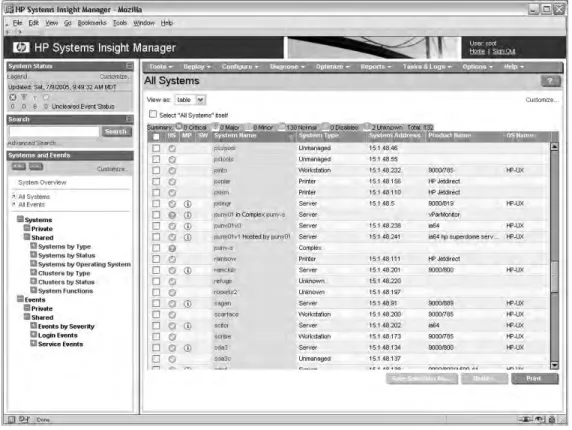Viewport: 572px width, 430px height.
Task: Check the checkbox for the refuge row
Action: [x=156, y=281]
